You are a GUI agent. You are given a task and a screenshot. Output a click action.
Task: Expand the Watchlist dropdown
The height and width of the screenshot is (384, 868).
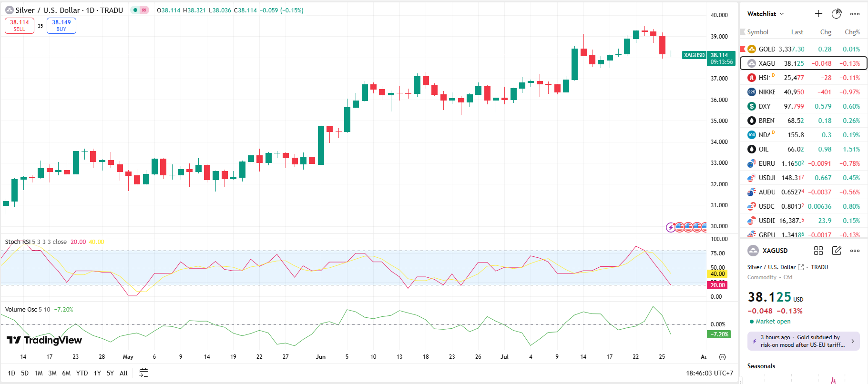(x=766, y=14)
